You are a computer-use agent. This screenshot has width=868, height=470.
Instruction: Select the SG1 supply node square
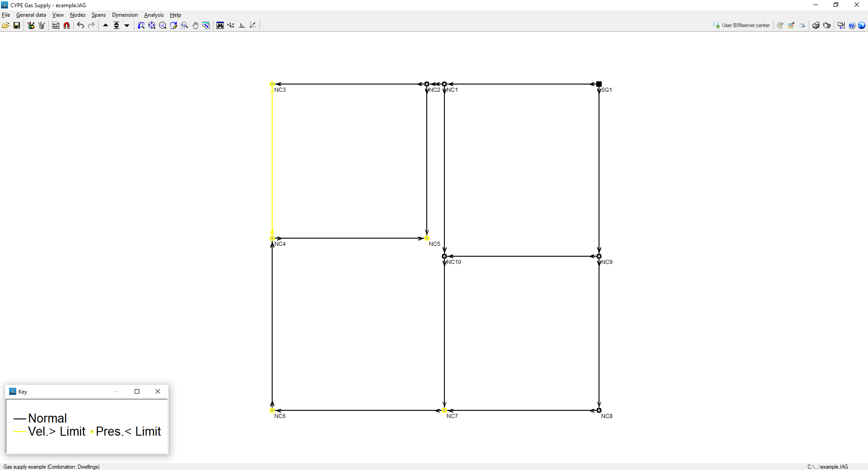pos(599,84)
